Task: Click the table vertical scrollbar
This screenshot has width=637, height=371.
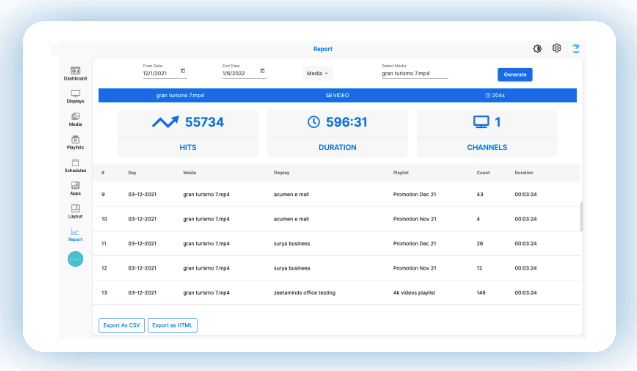Action: [x=581, y=217]
